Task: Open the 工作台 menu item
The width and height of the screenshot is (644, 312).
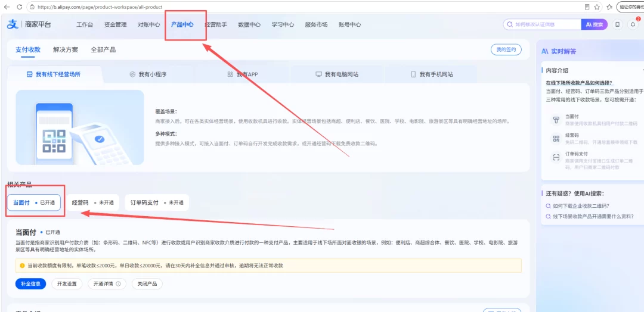Action: pyautogui.click(x=85, y=24)
